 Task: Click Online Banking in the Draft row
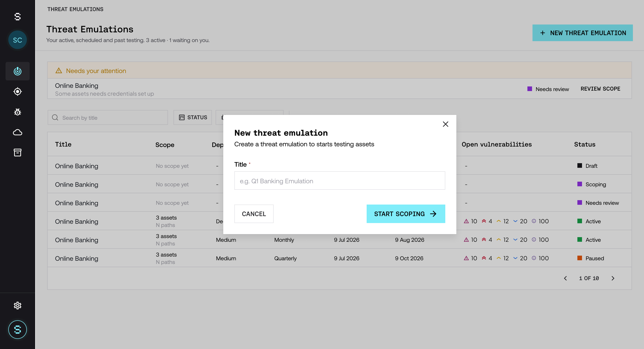click(x=77, y=166)
